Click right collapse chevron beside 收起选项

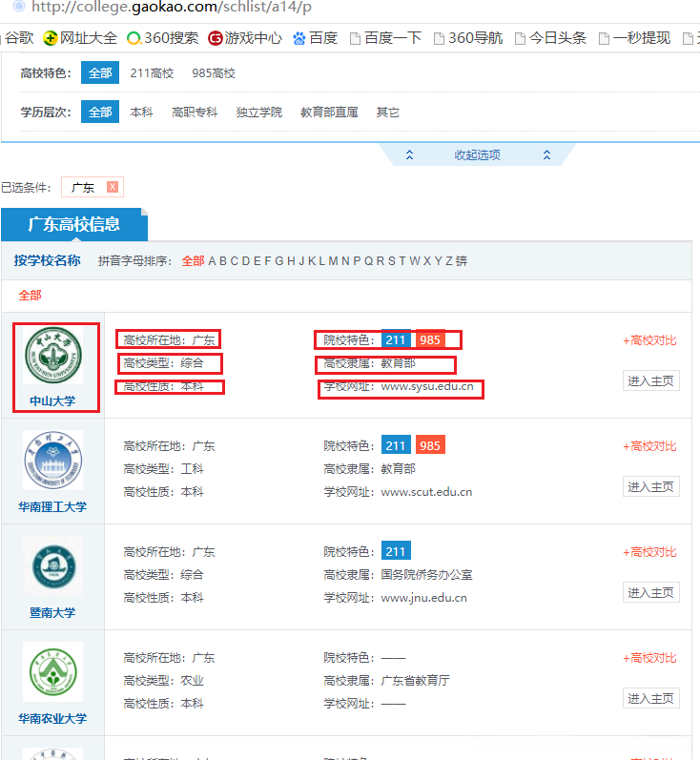pyautogui.click(x=546, y=155)
